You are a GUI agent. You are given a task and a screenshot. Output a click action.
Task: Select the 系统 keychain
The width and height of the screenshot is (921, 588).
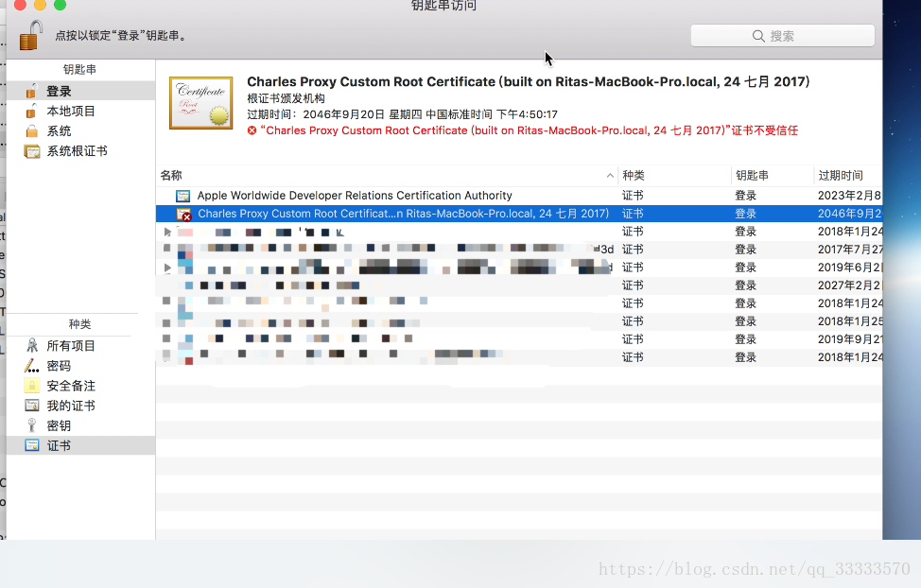pyautogui.click(x=80, y=131)
